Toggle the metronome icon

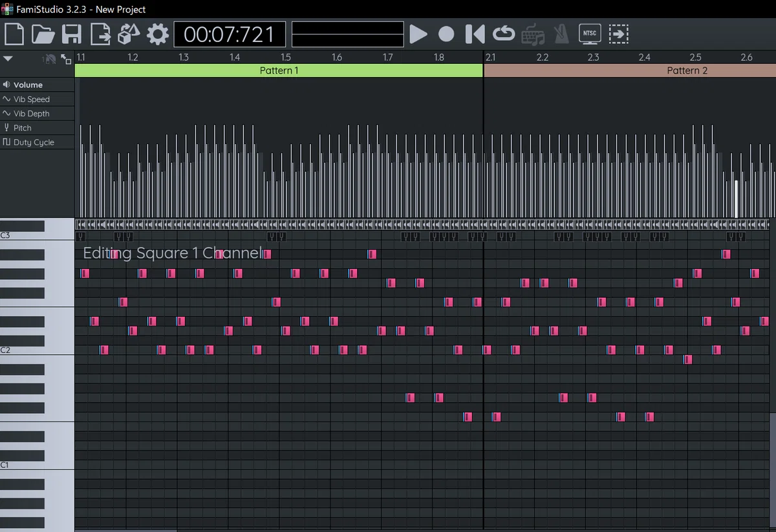[x=561, y=34]
